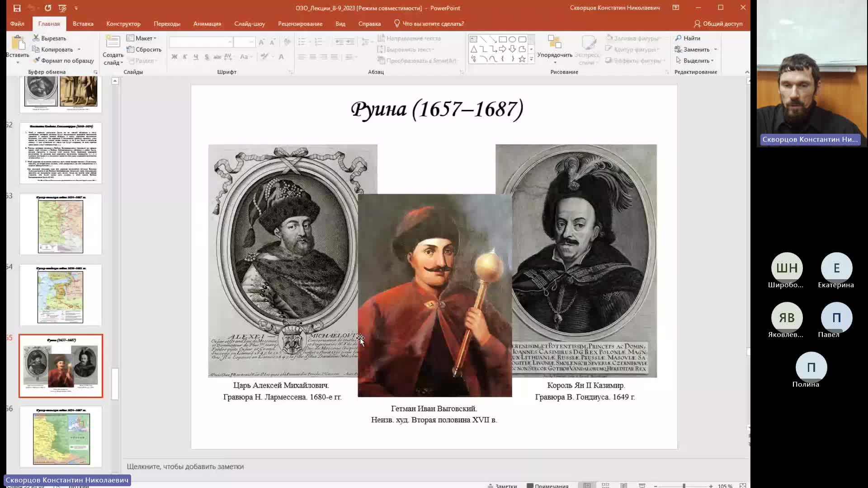Start slideshow from beginning via quick access icon

(62, 8)
